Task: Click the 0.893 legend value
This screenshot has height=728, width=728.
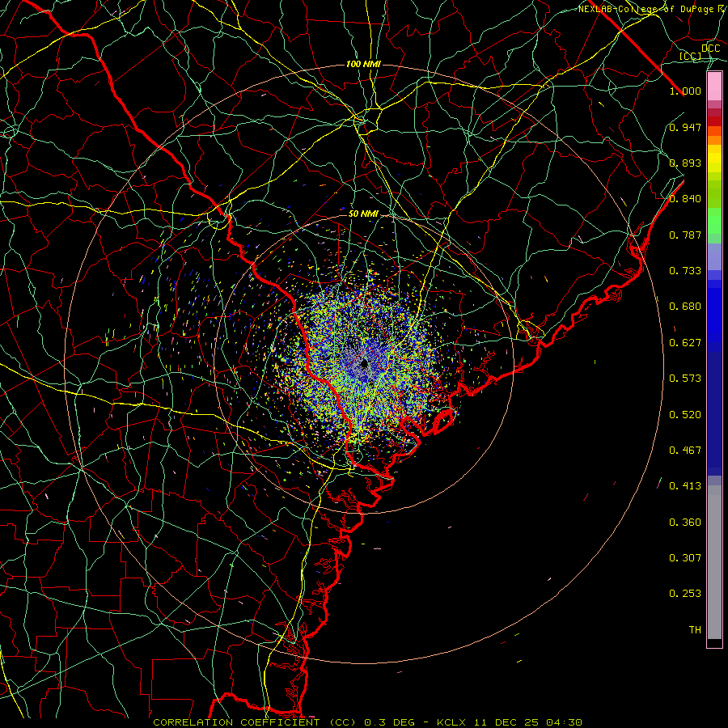Action: click(x=685, y=163)
